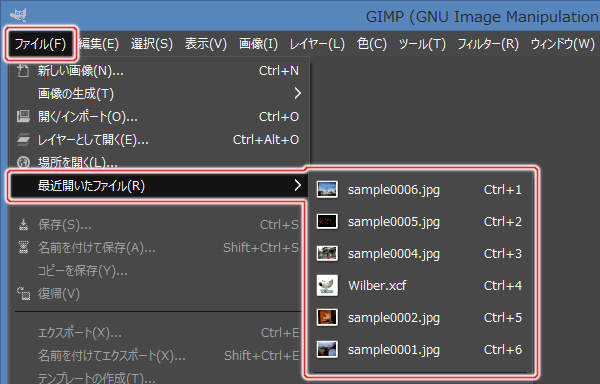Click コピーを保存(Y)... entry
The image size is (600, 384).
158,271
